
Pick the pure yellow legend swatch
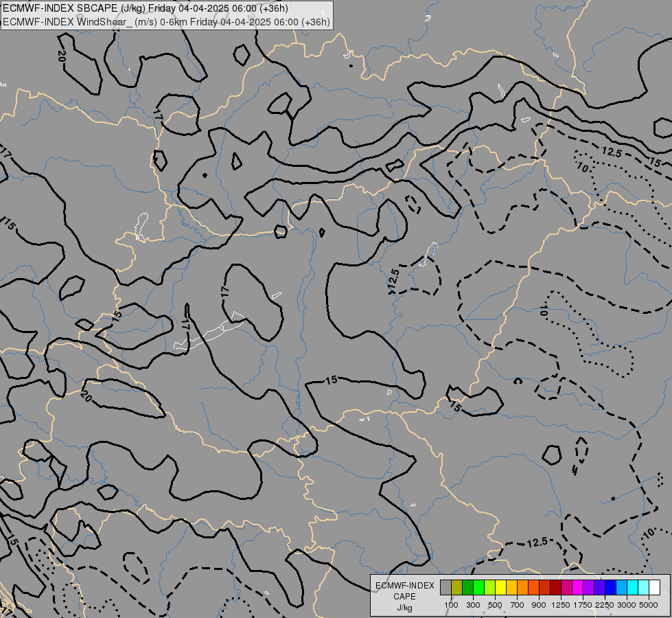500,588
